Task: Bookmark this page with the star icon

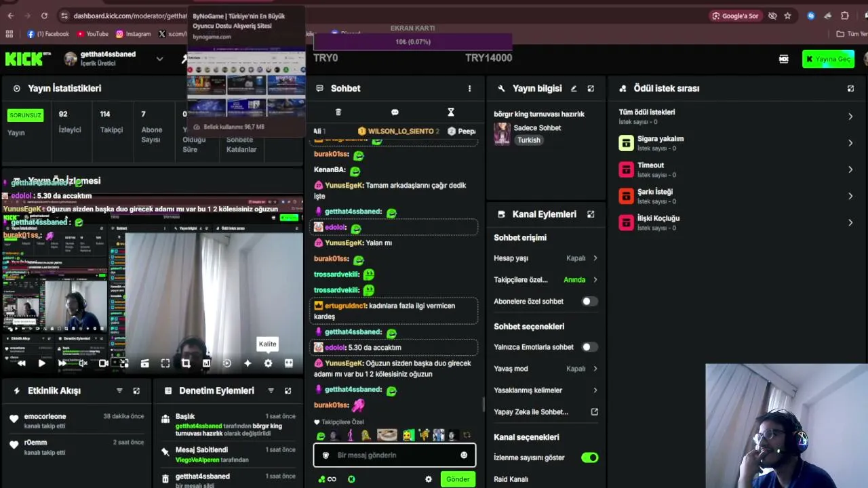Action: 787,16
